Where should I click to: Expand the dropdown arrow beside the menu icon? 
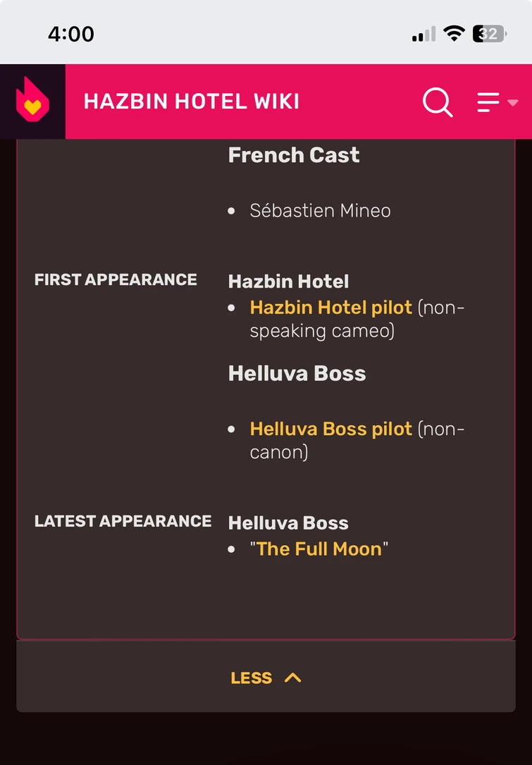tap(511, 104)
